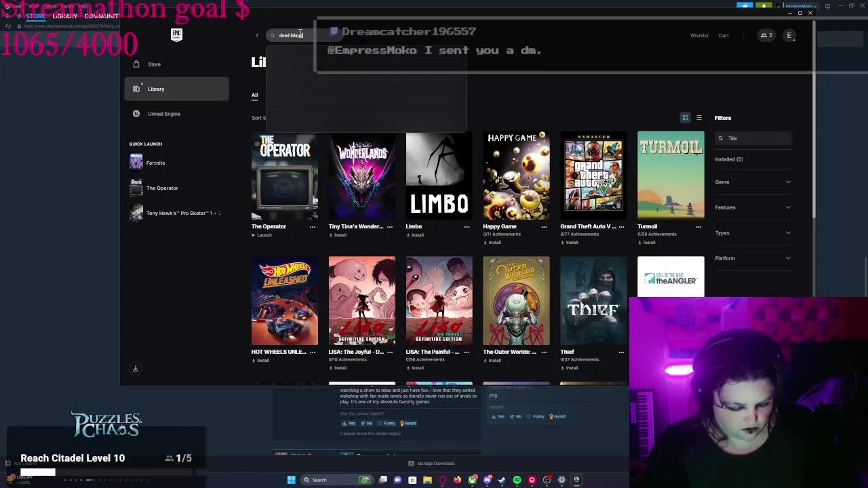Open Tiny Tina's Wonderlands cover
The width and height of the screenshot is (868, 488).
(362, 176)
